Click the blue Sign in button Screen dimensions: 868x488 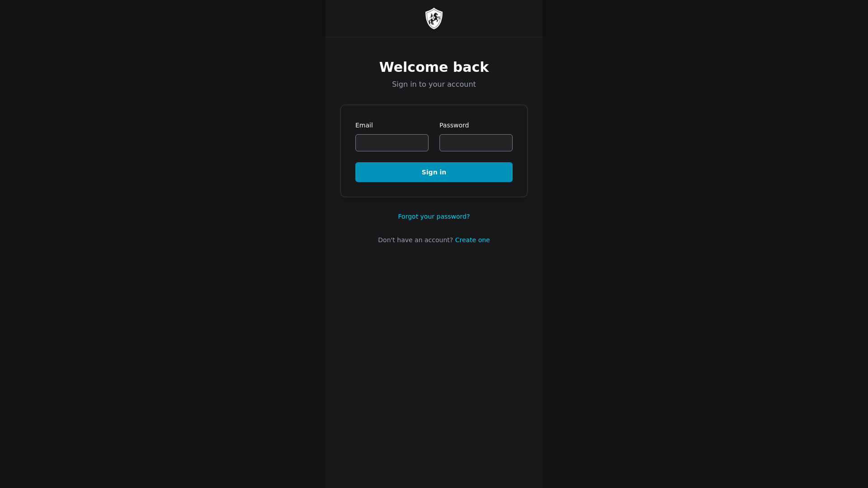pos(434,172)
